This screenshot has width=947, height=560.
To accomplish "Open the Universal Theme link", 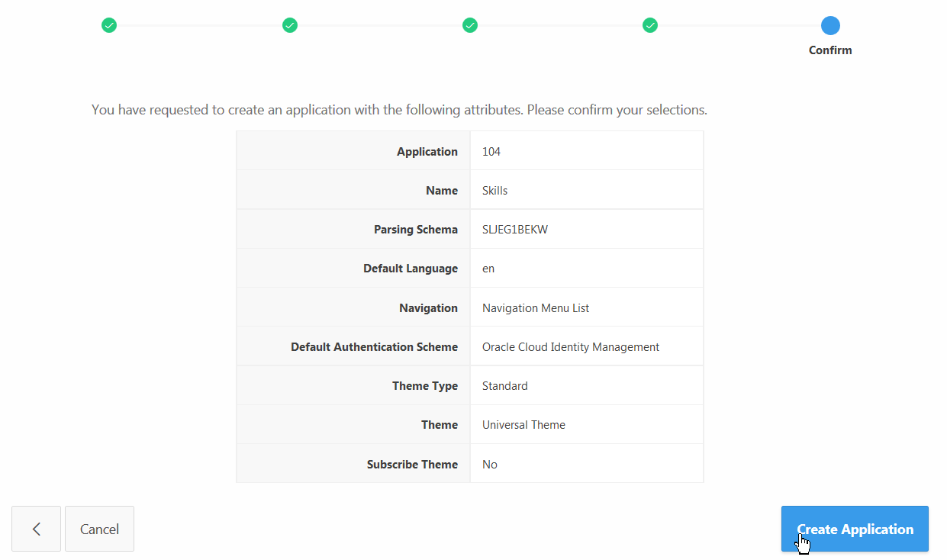I will [523, 424].
